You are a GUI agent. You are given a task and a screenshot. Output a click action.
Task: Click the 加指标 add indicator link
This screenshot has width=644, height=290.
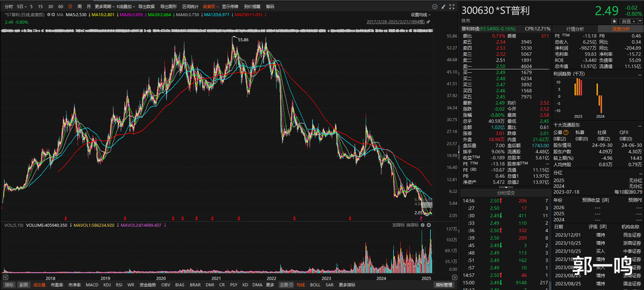(x=399, y=225)
